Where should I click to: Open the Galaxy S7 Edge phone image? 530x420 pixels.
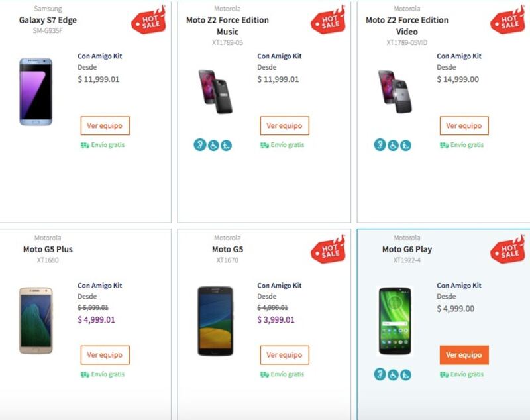(35, 91)
